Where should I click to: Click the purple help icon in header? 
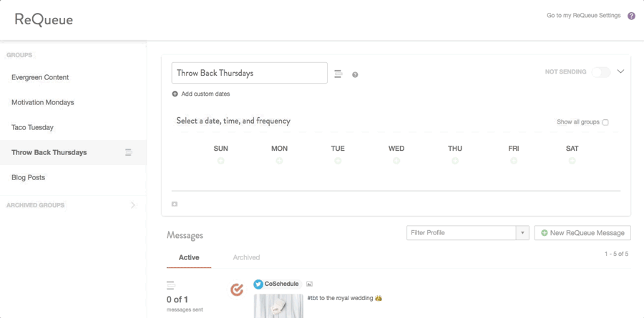pyautogui.click(x=631, y=16)
